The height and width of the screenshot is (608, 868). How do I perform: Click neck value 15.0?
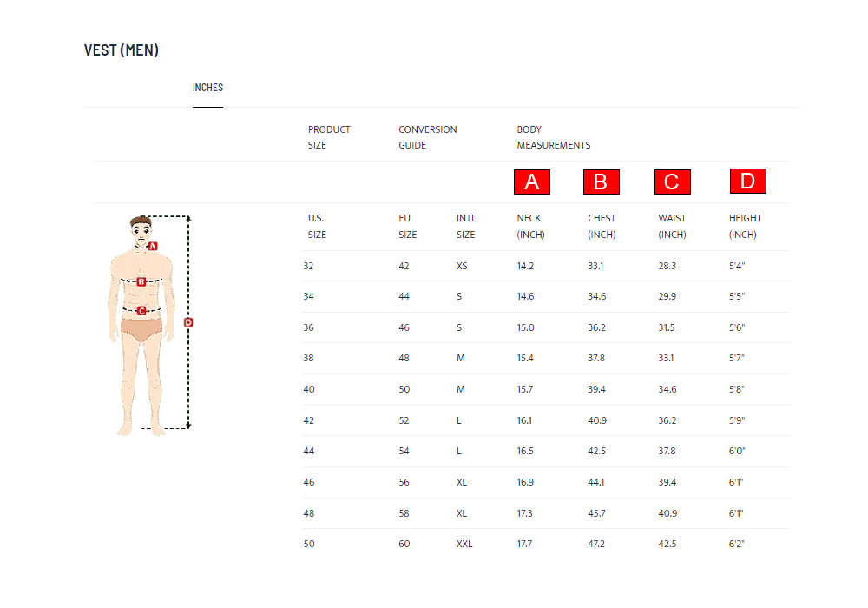[525, 327]
